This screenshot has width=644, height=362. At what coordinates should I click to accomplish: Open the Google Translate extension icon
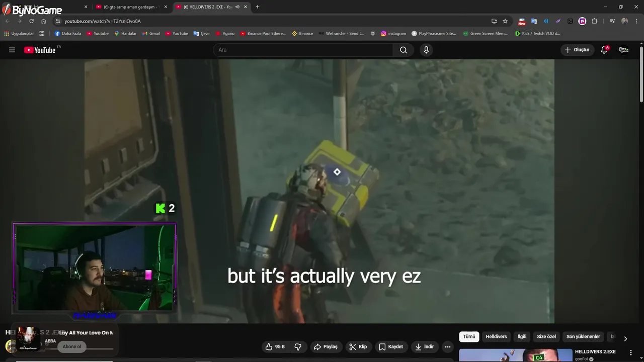pyautogui.click(x=534, y=21)
